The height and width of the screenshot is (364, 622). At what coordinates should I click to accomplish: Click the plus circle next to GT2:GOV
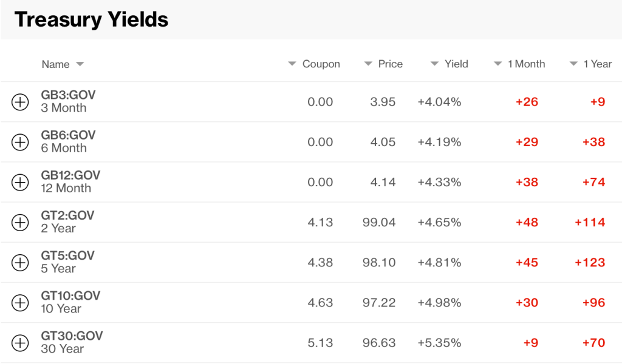[20, 223]
